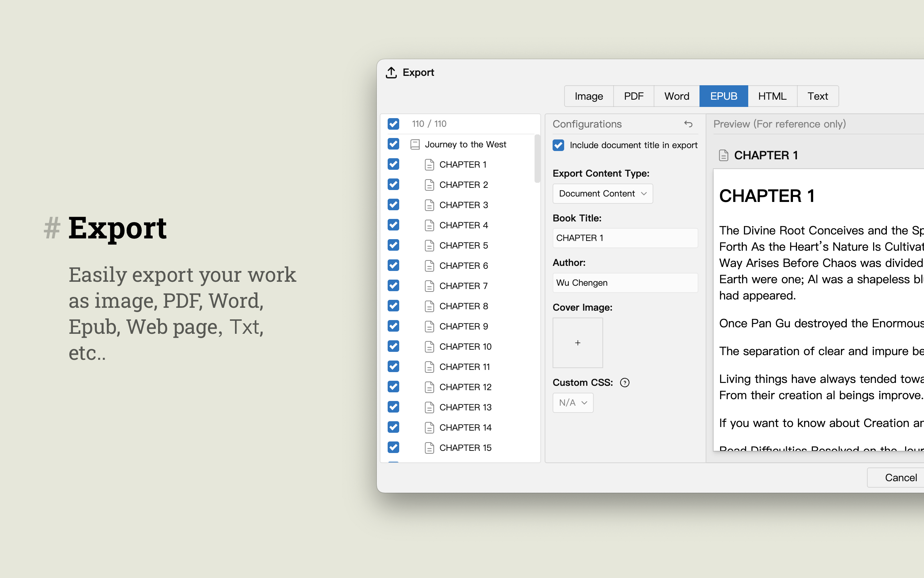Click the document icon next to CHAPTER 13
Viewport: 924px width, 578px height.
(x=430, y=408)
